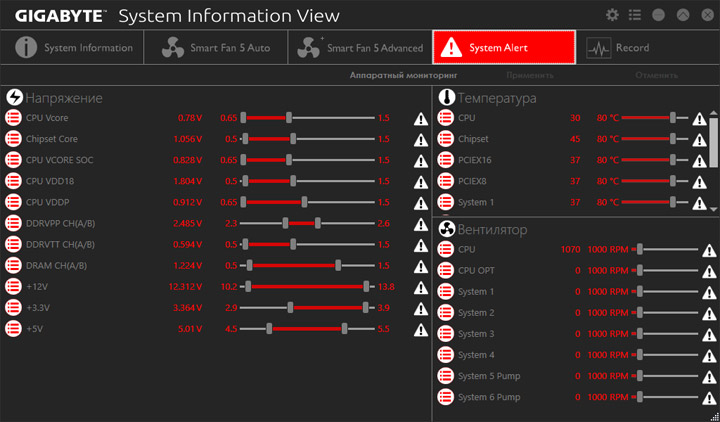Image resolution: width=720 pixels, height=422 pixels.
Task: Click the Chipset temperature value 45
Action: (575, 139)
